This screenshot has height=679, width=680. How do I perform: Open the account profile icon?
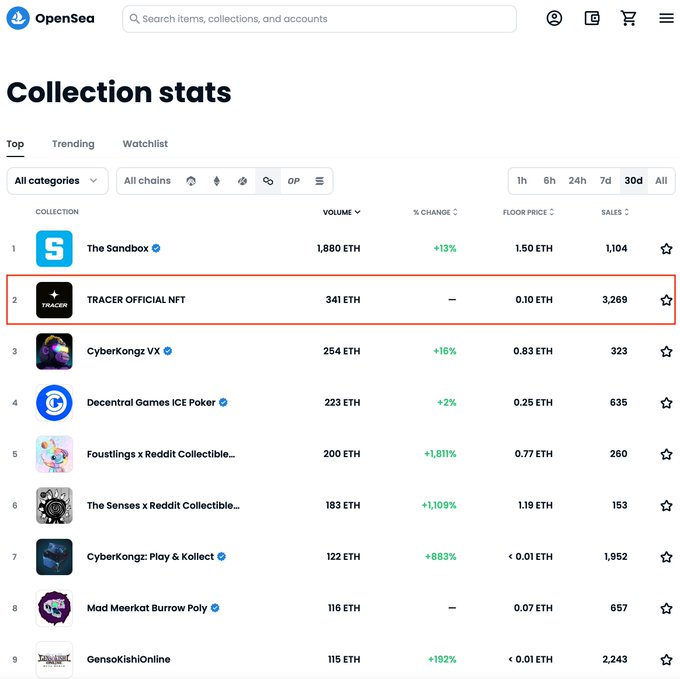[x=554, y=18]
